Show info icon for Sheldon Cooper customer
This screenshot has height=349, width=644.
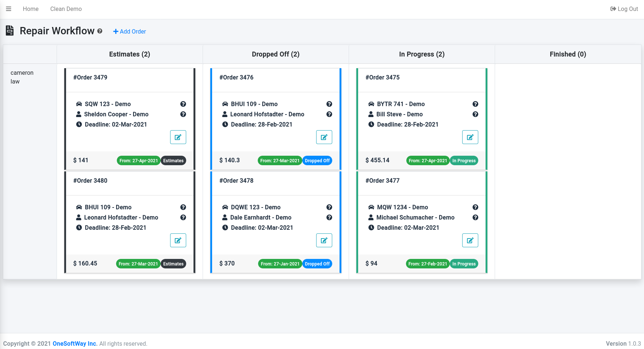click(183, 114)
